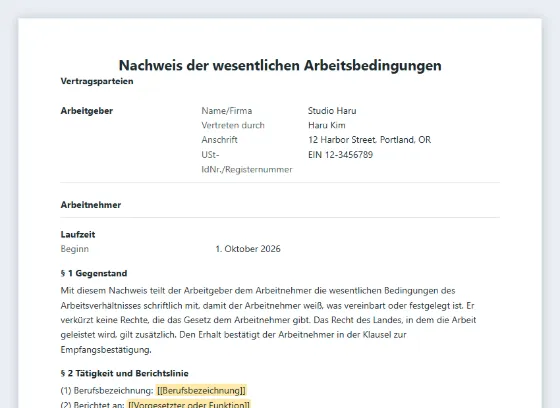Click the paragraph starting 'Mit diesem Nachweis'
The image size is (560, 408).
tap(268, 320)
